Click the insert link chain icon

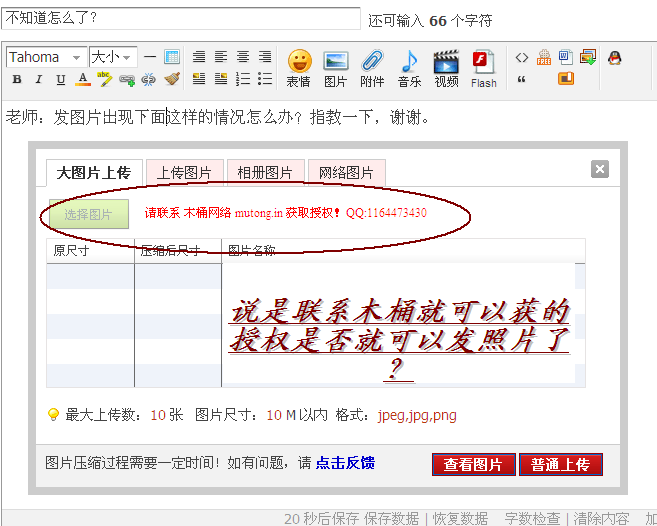point(127,80)
